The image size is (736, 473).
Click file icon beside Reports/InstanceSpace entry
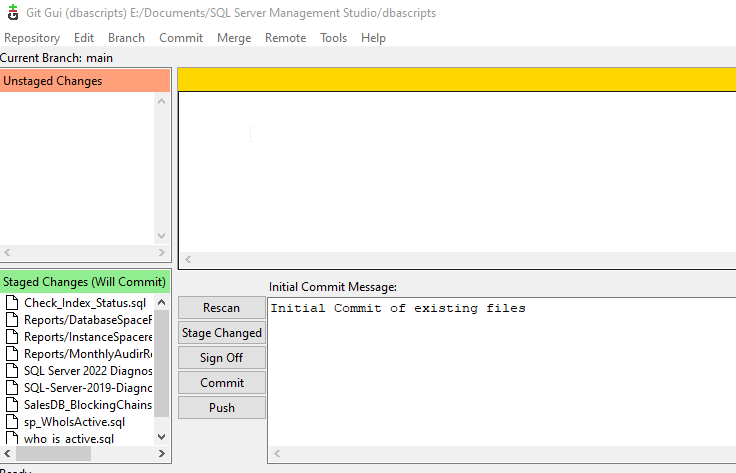click(12, 337)
